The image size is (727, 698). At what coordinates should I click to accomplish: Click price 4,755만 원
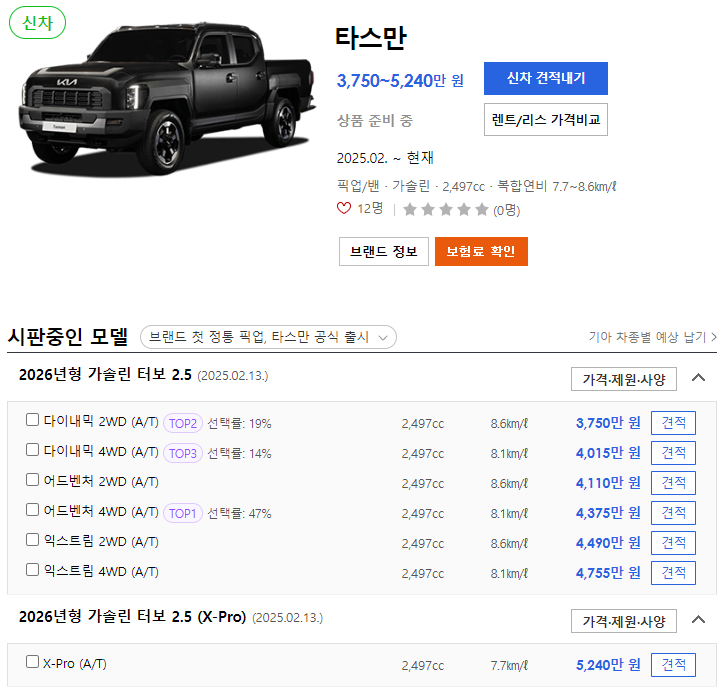click(608, 573)
